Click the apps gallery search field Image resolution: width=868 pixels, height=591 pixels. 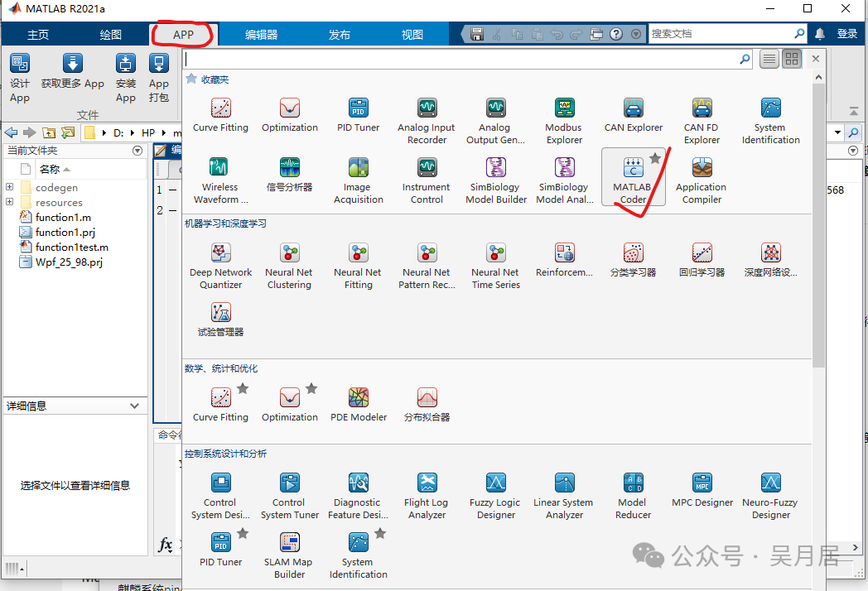[x=461, y=59]
